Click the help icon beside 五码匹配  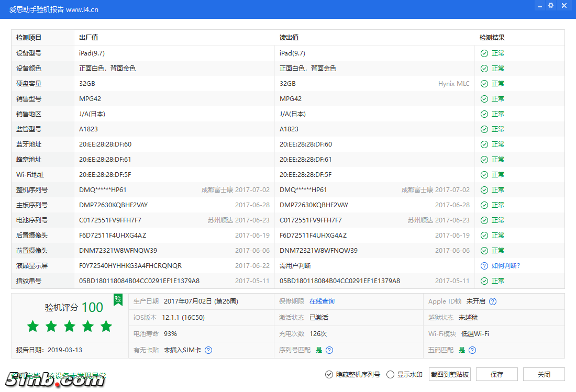pyautogui.click(x=472, y=350)
